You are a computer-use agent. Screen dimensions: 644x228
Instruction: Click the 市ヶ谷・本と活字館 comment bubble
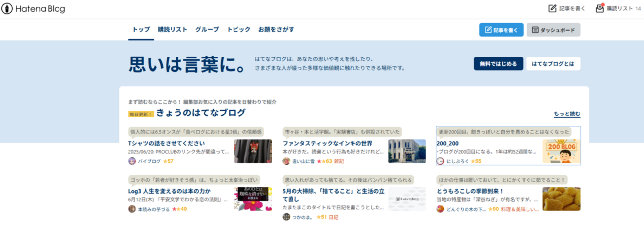[x=342, y=132]
